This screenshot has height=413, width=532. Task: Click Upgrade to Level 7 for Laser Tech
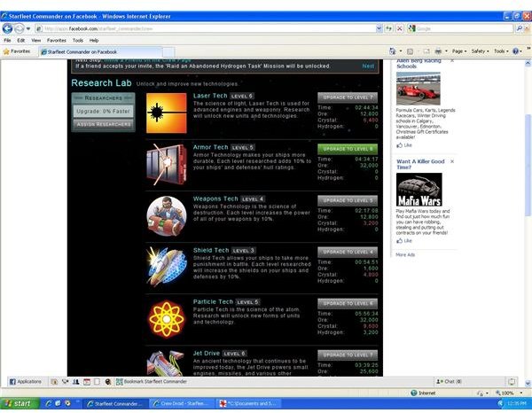pos(348,97)
